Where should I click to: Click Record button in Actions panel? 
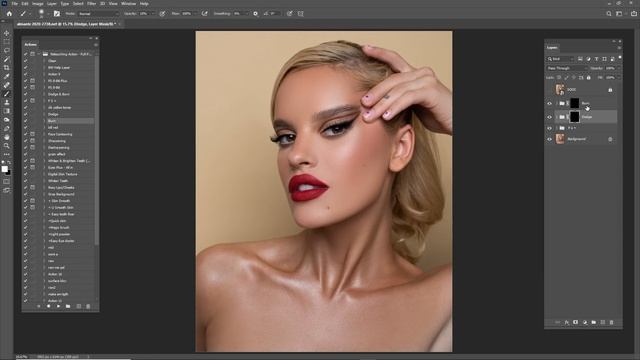[x=49, y=306]
